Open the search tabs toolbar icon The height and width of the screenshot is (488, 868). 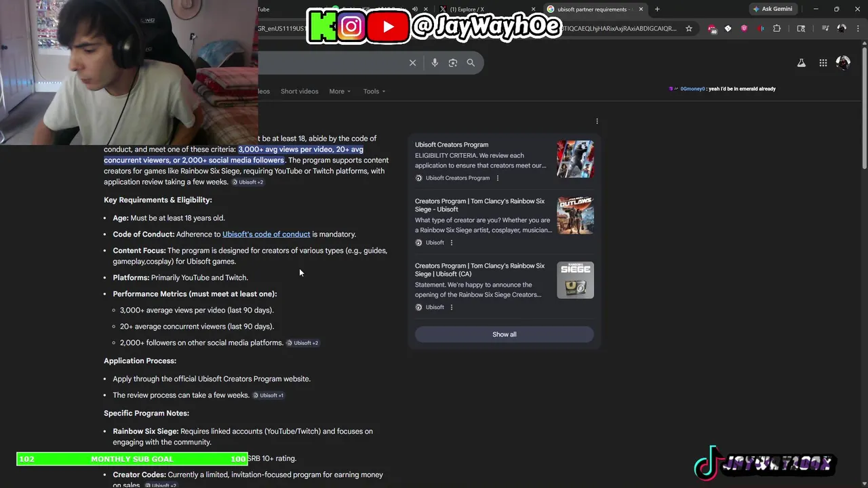pos(801,28)
